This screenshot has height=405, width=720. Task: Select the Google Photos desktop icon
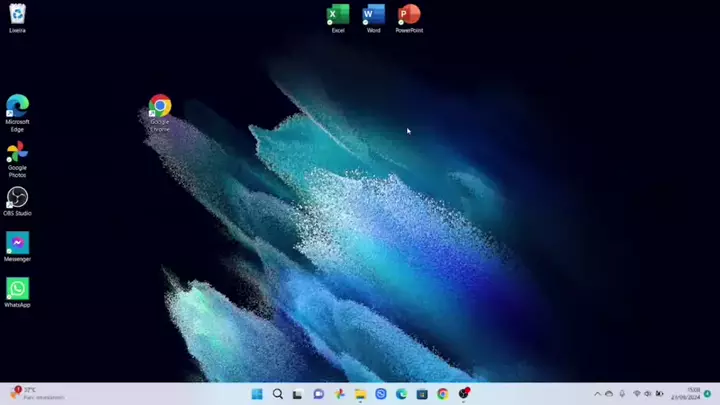17,152
